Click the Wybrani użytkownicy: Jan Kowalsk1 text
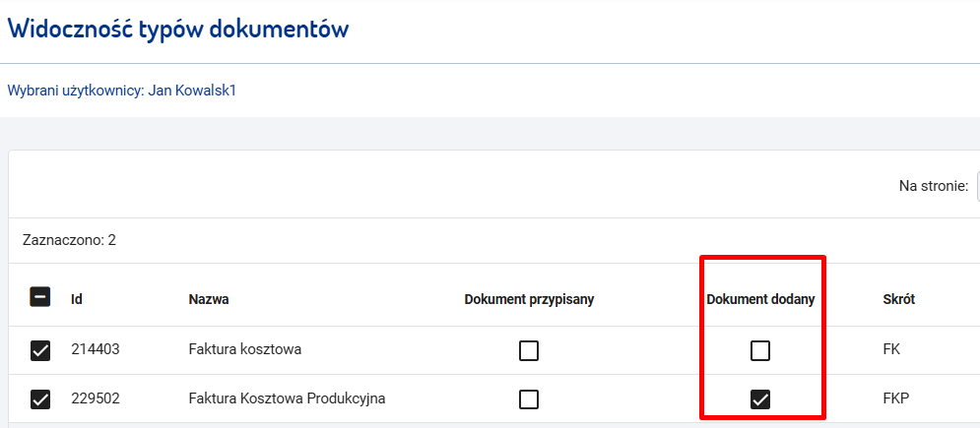The width and height of the screenshot is (980, 428). pos(122,91)
